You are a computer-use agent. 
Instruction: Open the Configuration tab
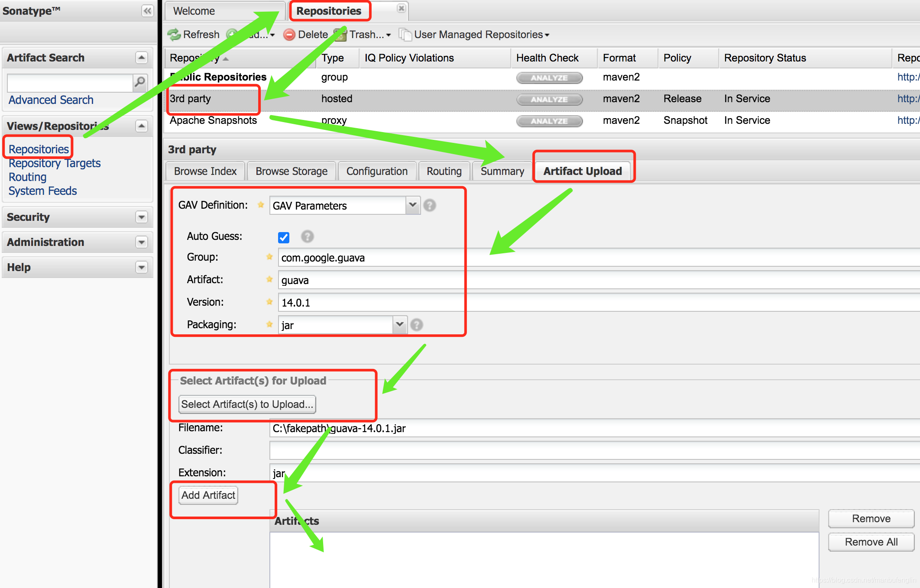pos(377,171)
